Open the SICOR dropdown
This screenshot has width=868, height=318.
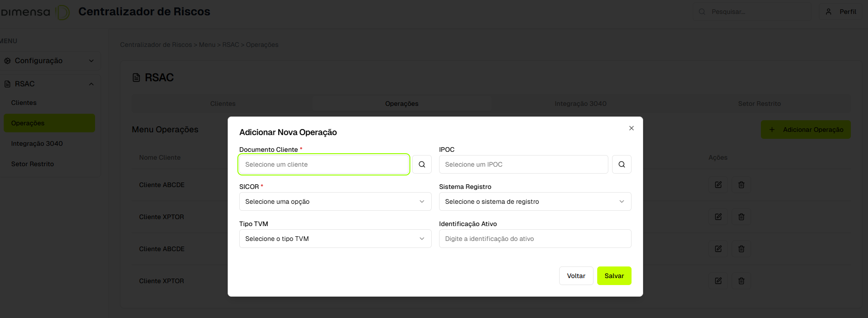[335, 201]
